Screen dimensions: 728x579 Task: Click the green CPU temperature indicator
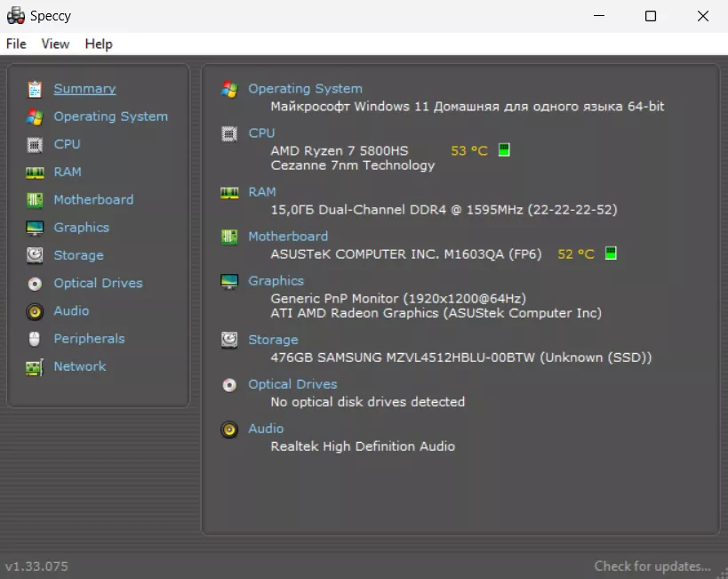504,150
